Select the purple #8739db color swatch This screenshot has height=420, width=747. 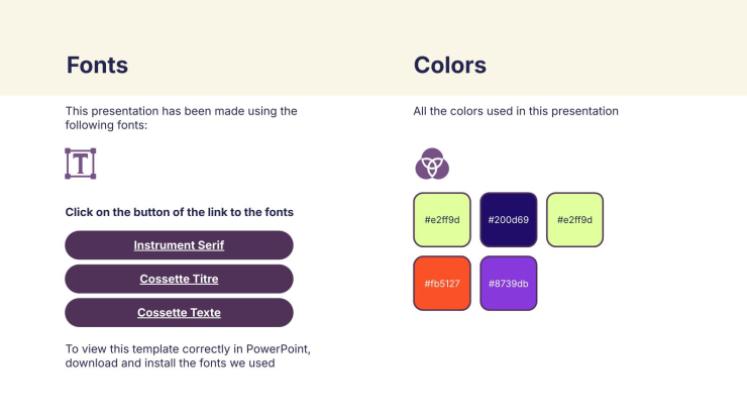coord(508,283)
